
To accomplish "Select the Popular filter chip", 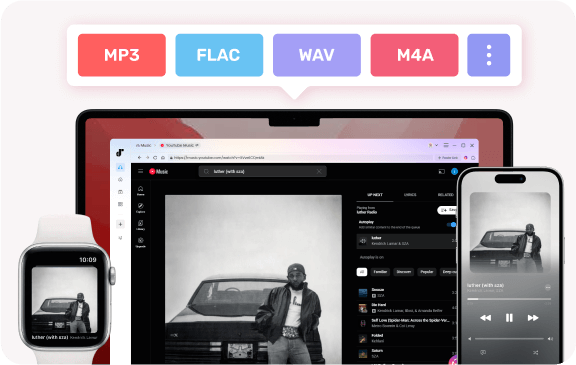I will pyautogui.click(x=426, y=272).
